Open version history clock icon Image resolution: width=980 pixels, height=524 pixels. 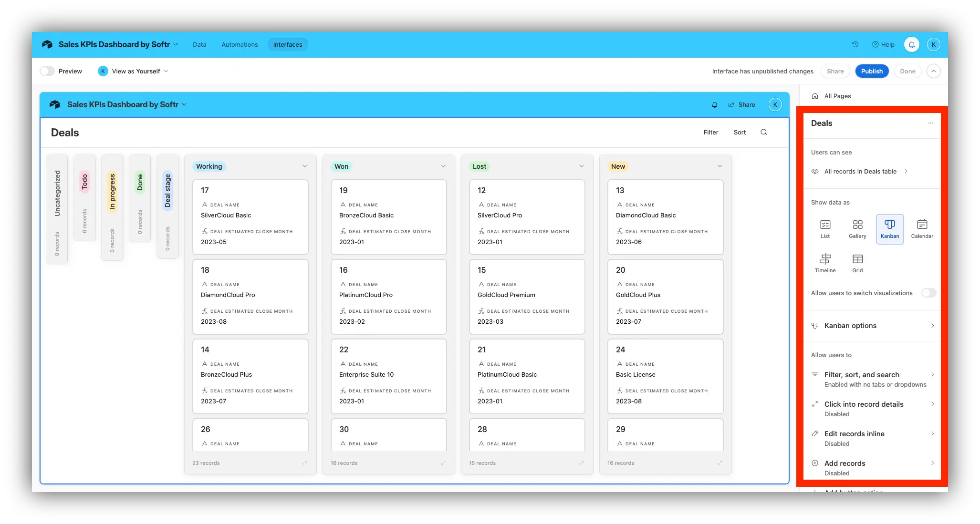click(x=855, y=44)
